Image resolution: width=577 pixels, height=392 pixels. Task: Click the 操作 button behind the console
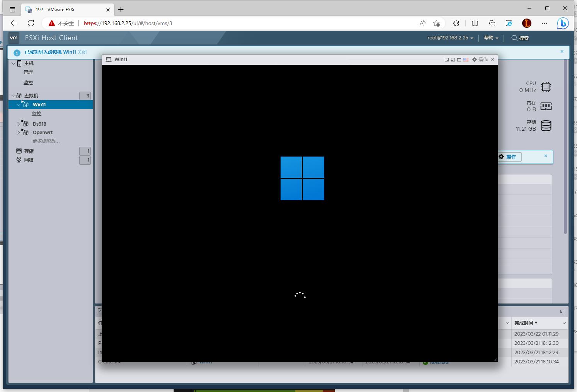pos(509,157)
